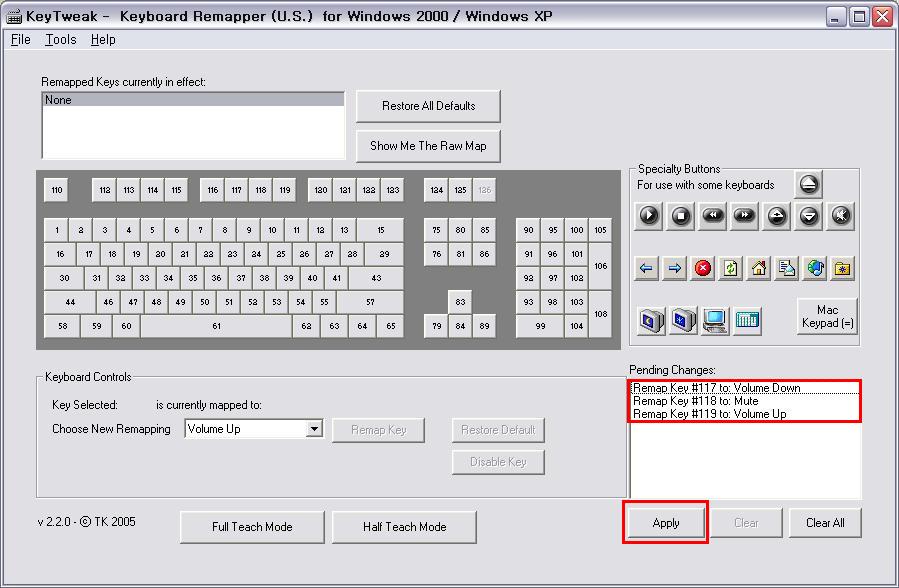The height and width of the screenshot is (588, 899).
Task: Select keyboard key 43
Action: [x=376, y=278]
